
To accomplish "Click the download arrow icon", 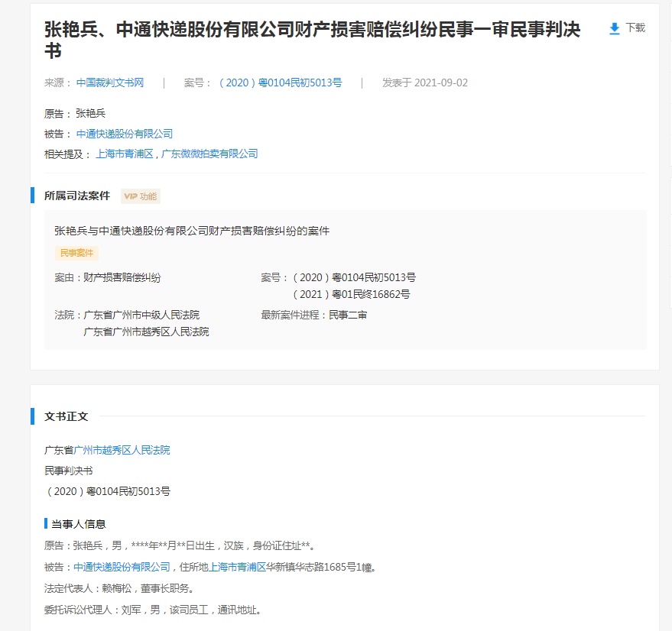I will pyautogui.click(x=614, y=29).
